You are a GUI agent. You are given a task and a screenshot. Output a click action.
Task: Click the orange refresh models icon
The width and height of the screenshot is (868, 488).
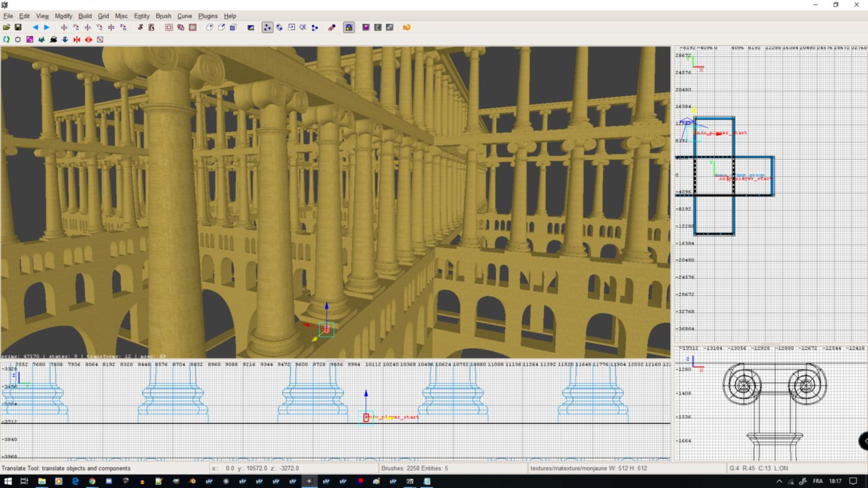[x=407, y=27]
